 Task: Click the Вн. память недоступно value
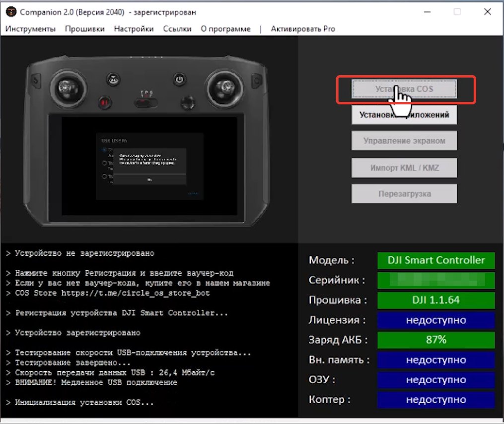coord(436,360)
